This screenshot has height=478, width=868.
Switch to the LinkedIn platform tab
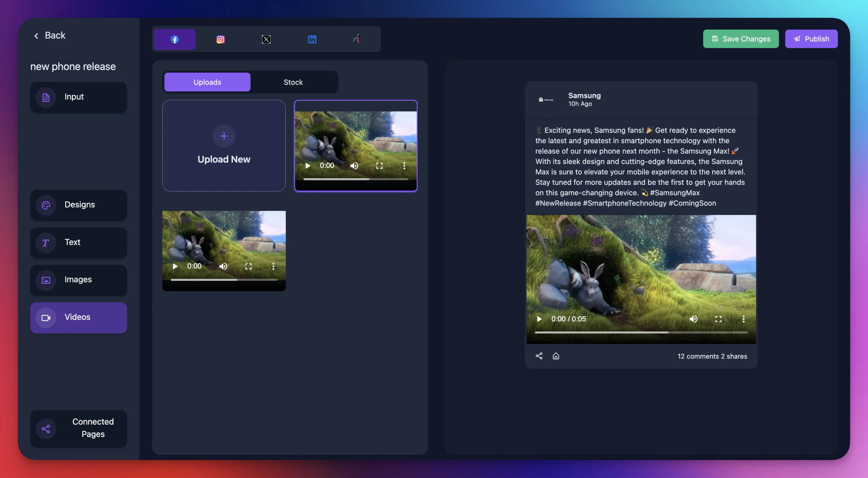pyautogui.click(x=312, y=39)
